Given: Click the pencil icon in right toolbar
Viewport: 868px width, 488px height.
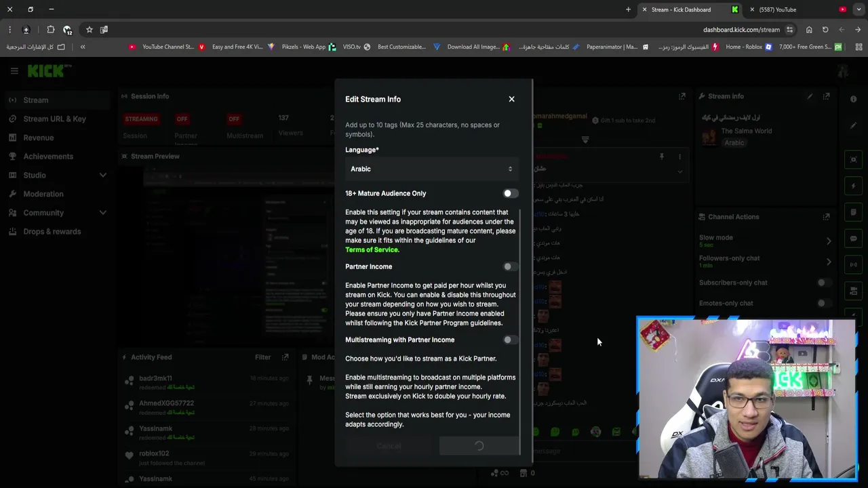Looking at the screenshot, I should click(x=854, y=125).
